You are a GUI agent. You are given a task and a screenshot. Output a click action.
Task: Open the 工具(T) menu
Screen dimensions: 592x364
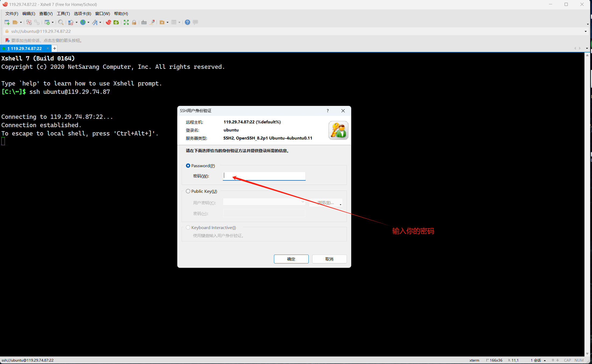(63, 14)
